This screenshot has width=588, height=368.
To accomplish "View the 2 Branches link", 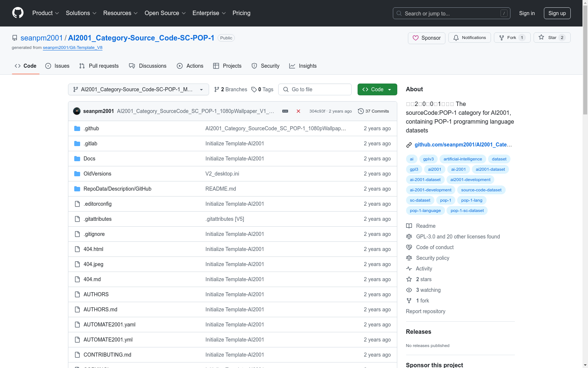I will coord(231,89).
